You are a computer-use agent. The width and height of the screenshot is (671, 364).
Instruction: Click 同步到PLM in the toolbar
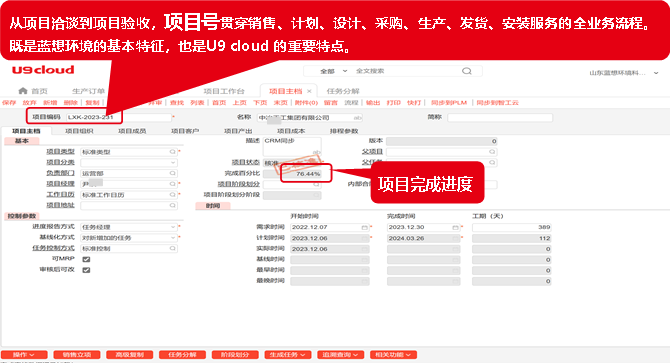[x=449, y=103]
